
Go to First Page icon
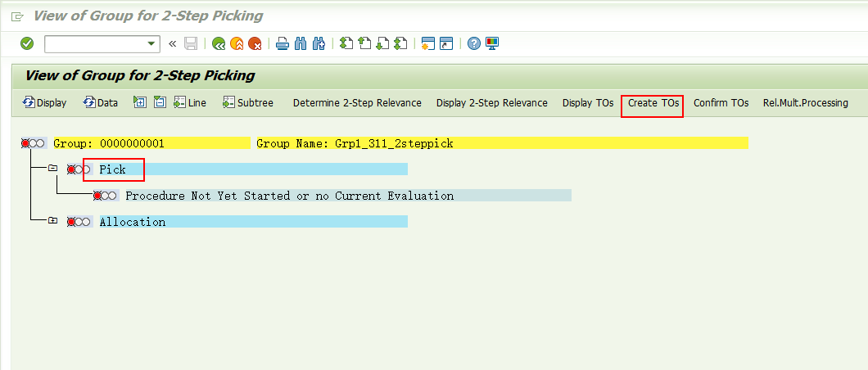tap(346, 43)
